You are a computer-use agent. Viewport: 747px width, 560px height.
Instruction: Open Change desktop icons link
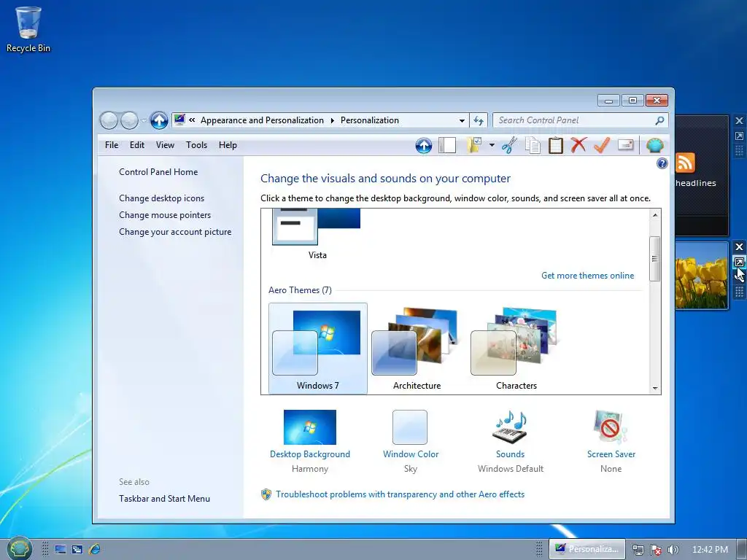coord(161,198)
